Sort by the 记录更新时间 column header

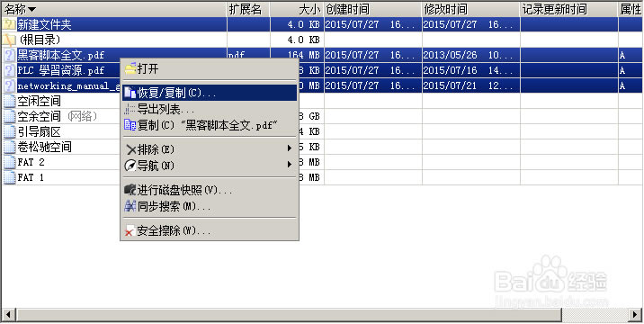tap(569, 9)
